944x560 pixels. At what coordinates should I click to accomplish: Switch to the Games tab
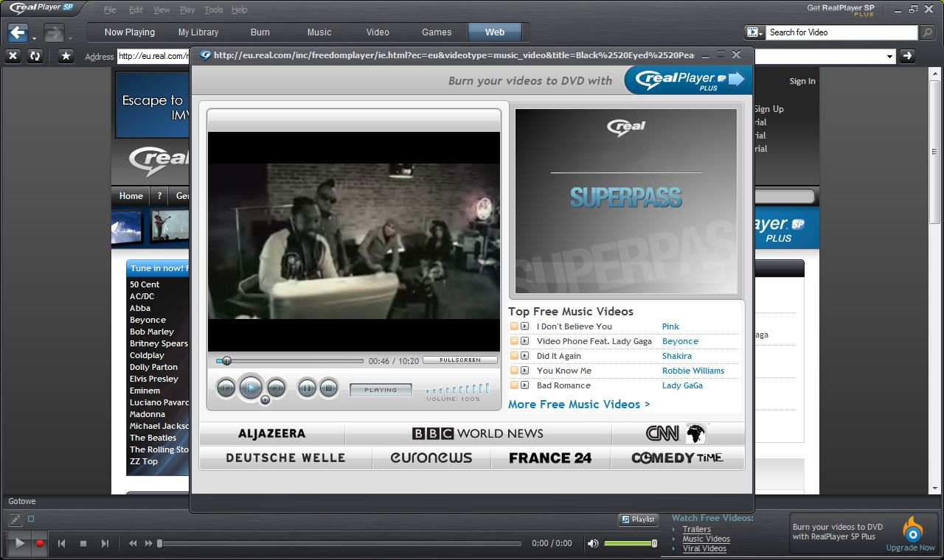coord(437,32)
